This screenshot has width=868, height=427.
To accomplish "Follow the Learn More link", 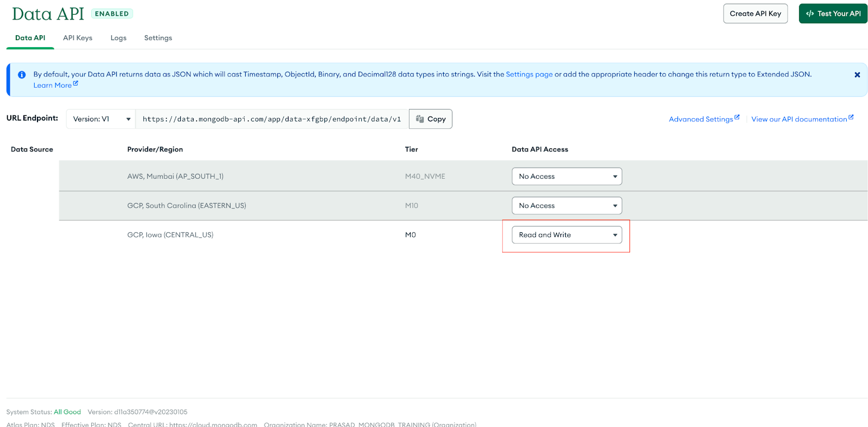I will [x=52, y=85].
